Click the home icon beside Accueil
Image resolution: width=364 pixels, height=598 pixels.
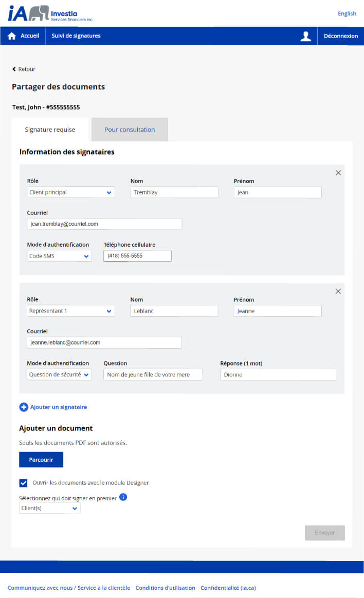tap(12, 36)
